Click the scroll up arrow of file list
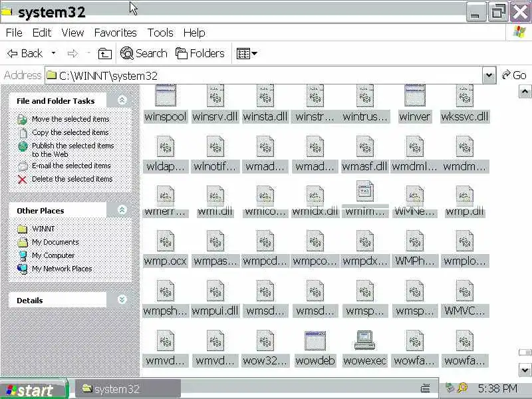Image resolution: width=532 pixels, height=399 pixels. pyautogui.click(x=525, y=91)
